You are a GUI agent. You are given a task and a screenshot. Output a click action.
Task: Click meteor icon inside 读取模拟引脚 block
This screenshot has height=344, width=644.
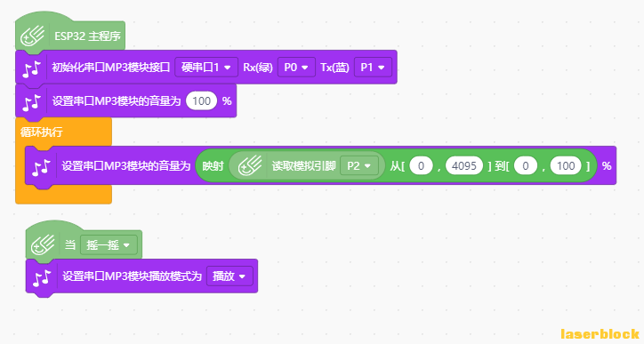point(250,166)
